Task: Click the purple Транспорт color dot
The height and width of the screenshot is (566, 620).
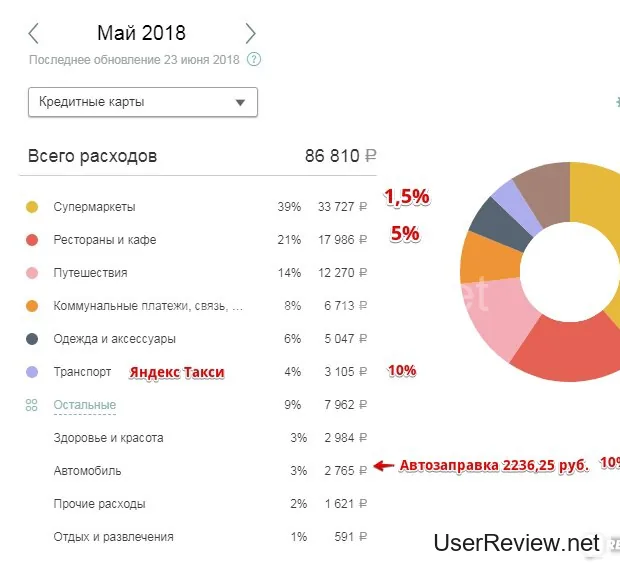Action: [32, 372]
